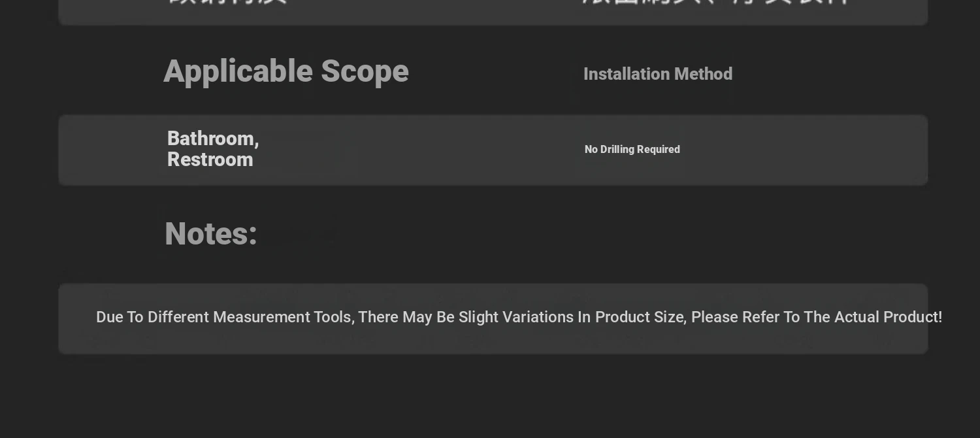
Task: Click the word "Installation" in the heading
Action: coord(626,75)
